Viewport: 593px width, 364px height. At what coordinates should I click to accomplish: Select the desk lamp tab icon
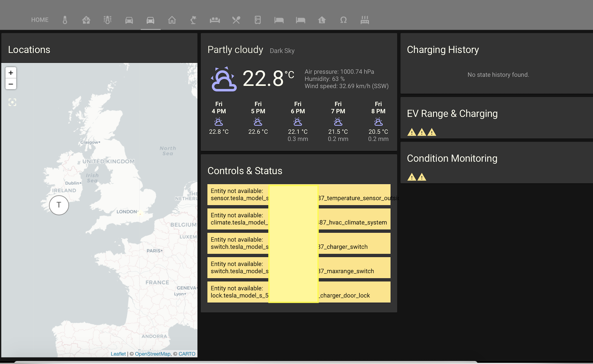pos(193,20)
